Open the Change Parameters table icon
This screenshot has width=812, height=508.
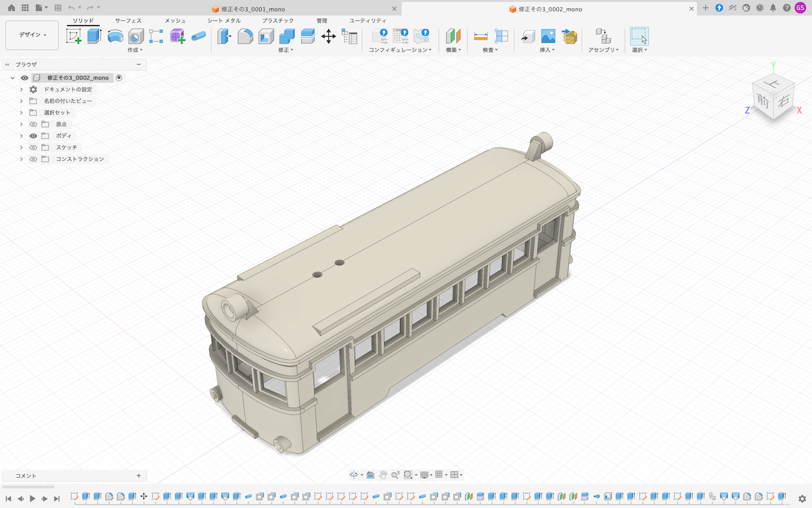pyautogui.click(x=349, y=37)
